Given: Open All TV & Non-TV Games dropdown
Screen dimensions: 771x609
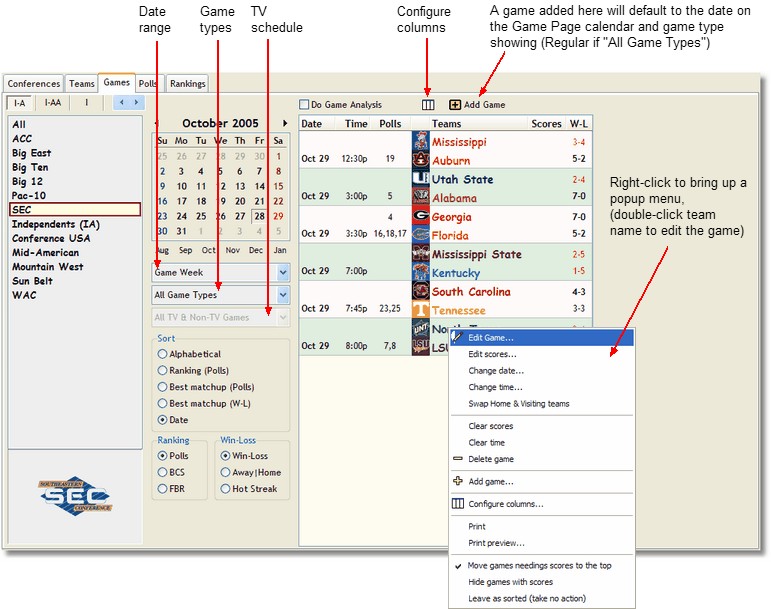Looking at the screenshot, I should (x=283, y=318).
